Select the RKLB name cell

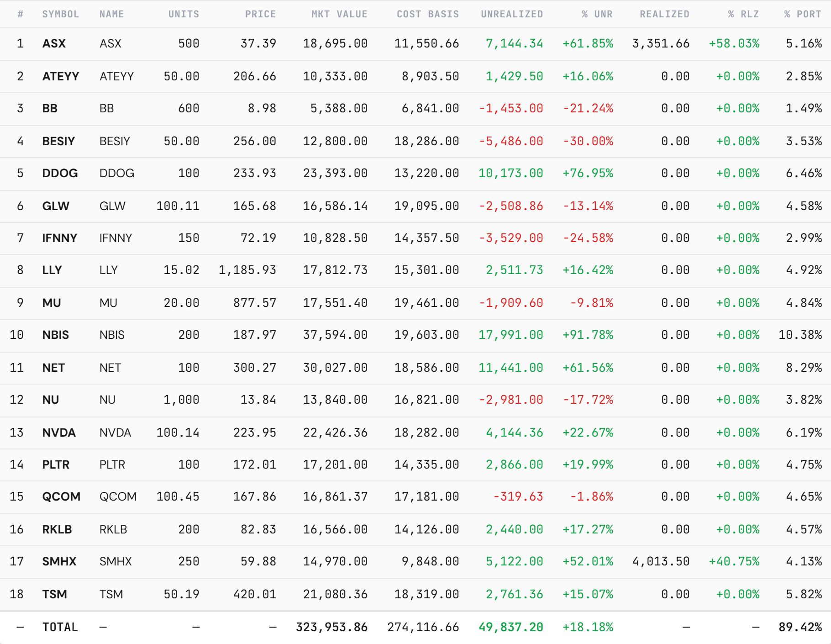[x=113, y=529]
